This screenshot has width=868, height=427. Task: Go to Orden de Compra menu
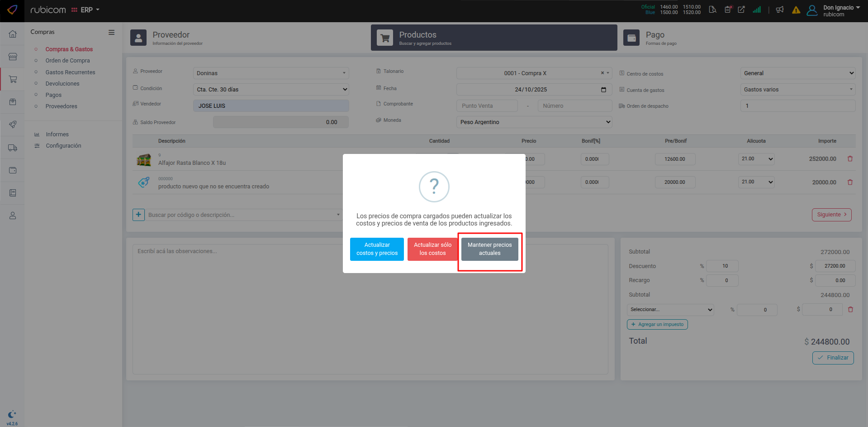67,61
